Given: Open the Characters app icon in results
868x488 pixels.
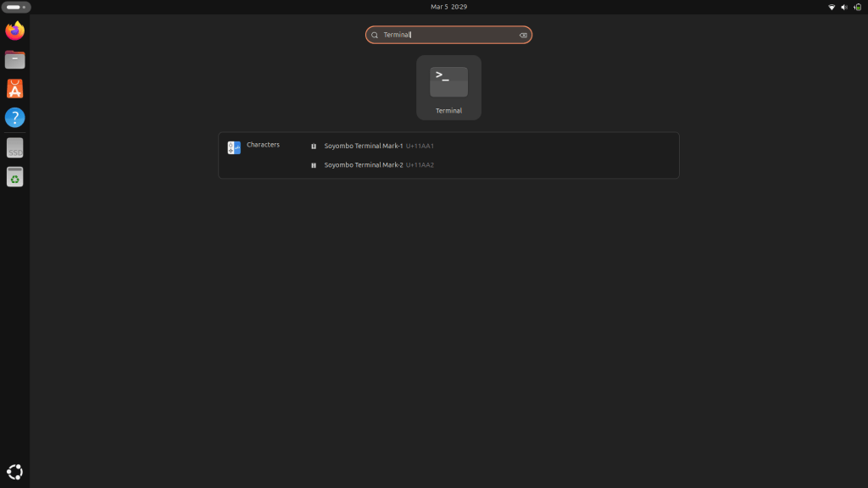Looking at the screenshot, I should point(235,147).
